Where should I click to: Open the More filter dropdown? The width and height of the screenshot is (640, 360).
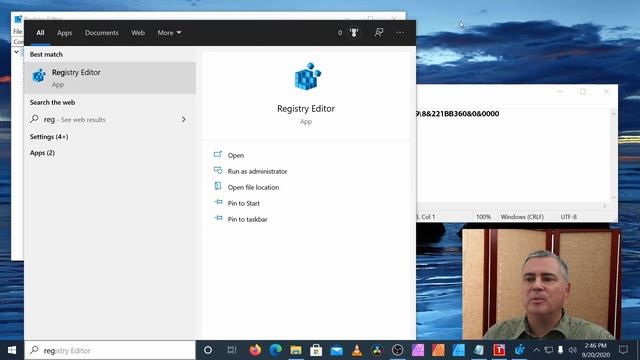click(169, 33)
